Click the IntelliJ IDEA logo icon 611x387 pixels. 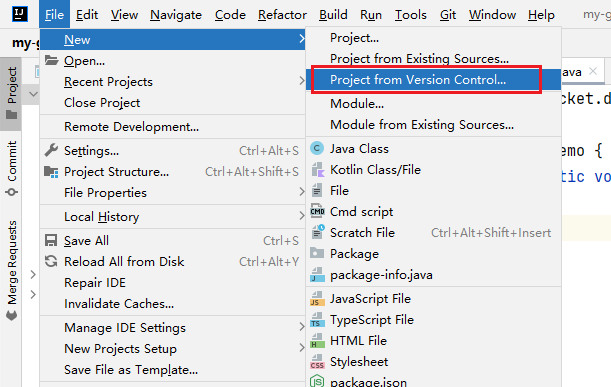19,14
